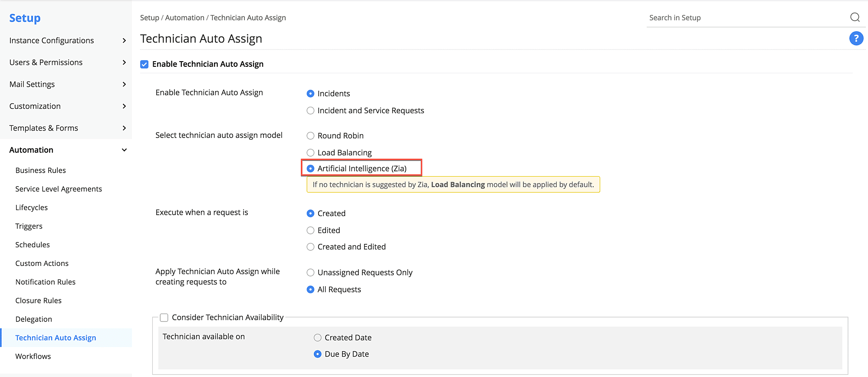
Task: Click the Setup heading in sidebar
Action: click(x=25, y=18)
